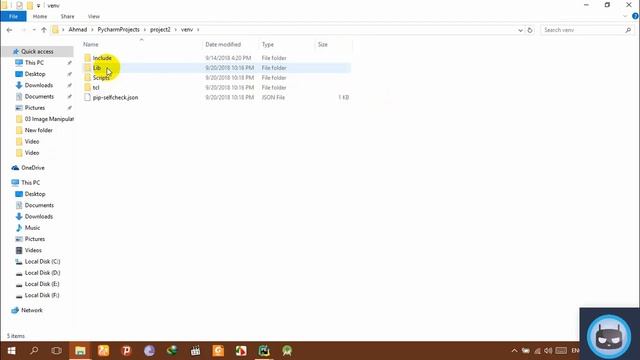The height and width of the screenshot is (360, 640).
Task: Click the new folder icon in the title bar
Action: point(29,5)
